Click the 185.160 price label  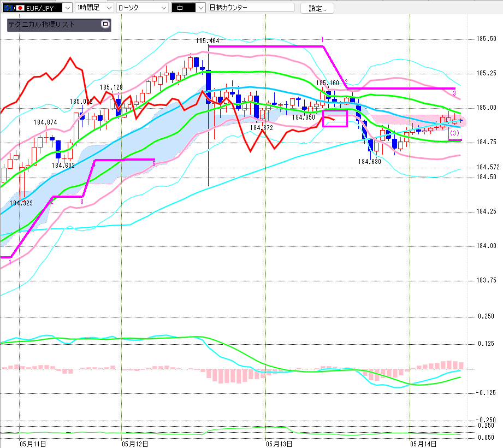coord(328,83)
